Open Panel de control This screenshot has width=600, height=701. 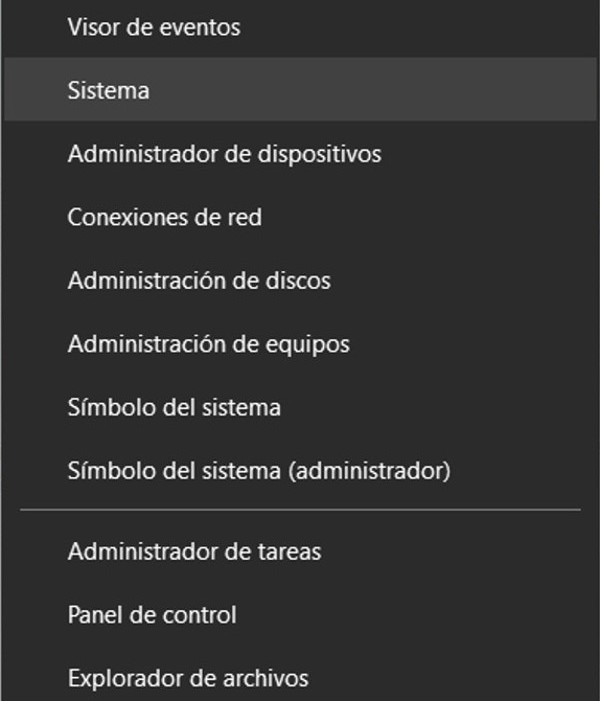click(152, 614)
